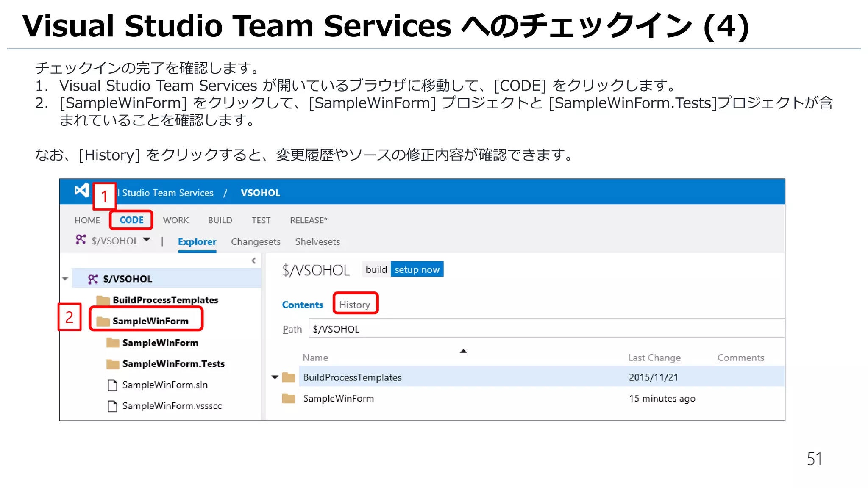
Task: Open BuildProcessTemplates row dropdown arrow
Action: point(275,377)
